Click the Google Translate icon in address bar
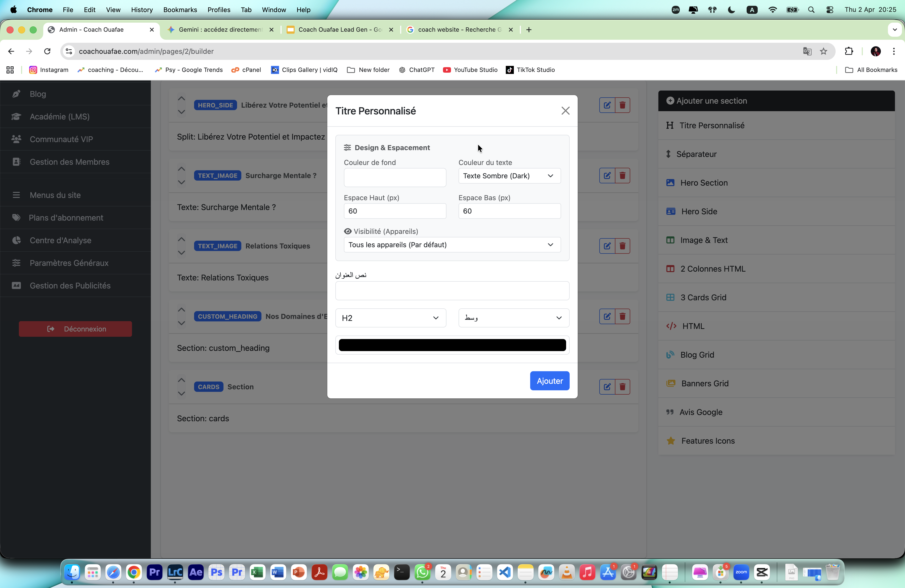Image resolution: width=905 pixels, height=588 pixels. click(x=807, y=51)
